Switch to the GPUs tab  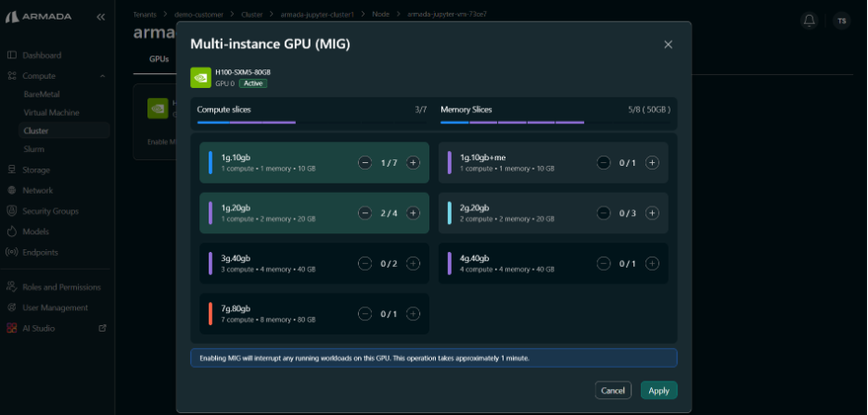(x=159, y=59)
